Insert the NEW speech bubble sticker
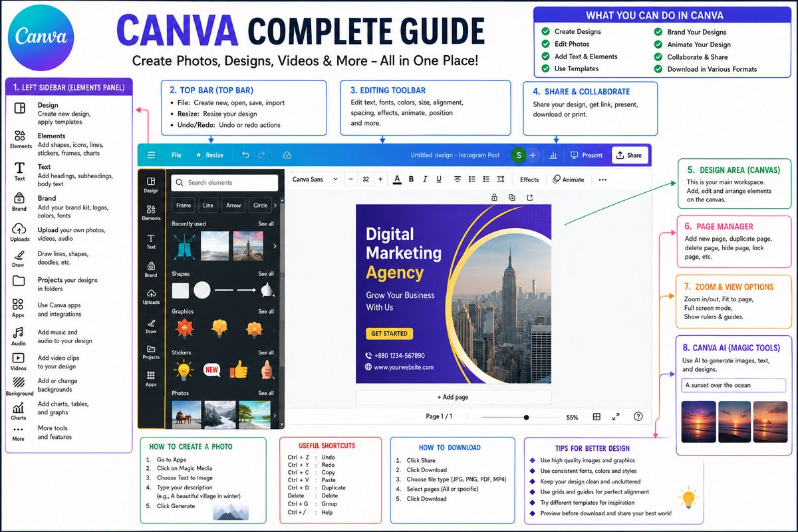Image resolution: width=798 pixels, height=532 pixels. 211,370
